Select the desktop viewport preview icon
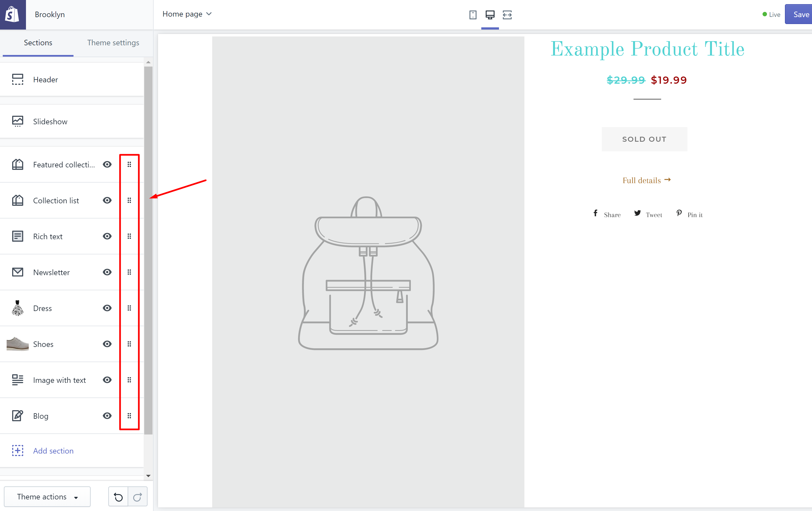Viewport: 812px width, 511px height. (x=490, y=14)
